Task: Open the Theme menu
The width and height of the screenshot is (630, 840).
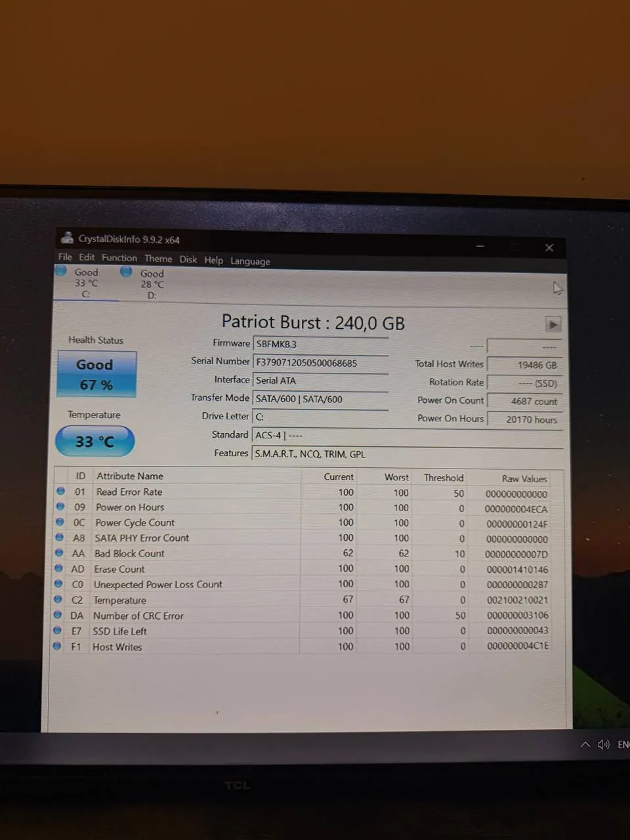Action: [x=158, y=259]
